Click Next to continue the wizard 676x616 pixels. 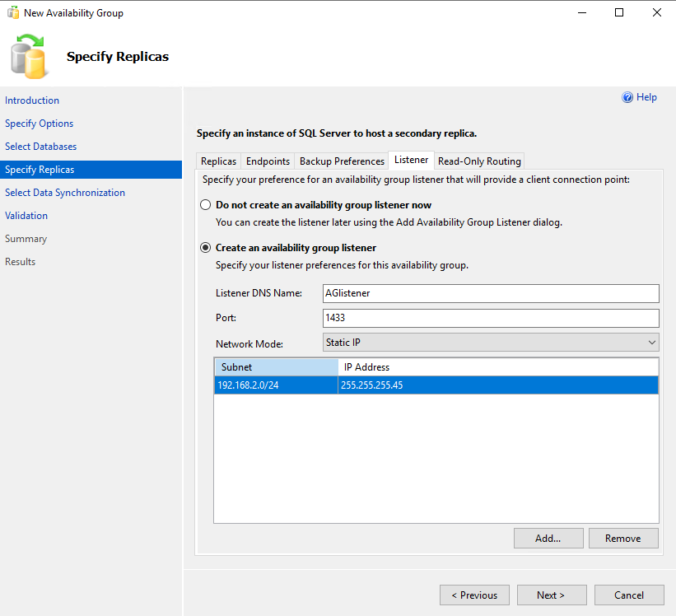[x=551, y=595]
